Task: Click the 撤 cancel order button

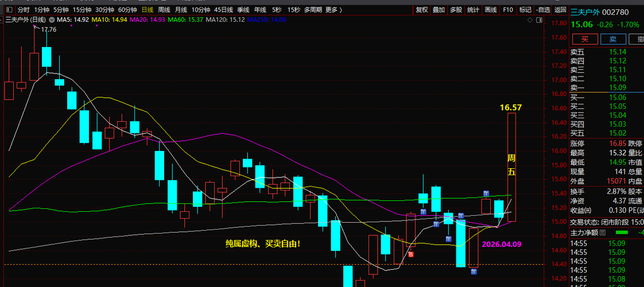Action: coord(638,39)
